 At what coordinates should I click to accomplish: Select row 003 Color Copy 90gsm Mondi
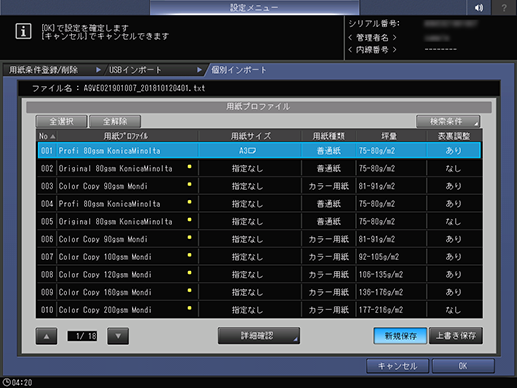point(259,186)
